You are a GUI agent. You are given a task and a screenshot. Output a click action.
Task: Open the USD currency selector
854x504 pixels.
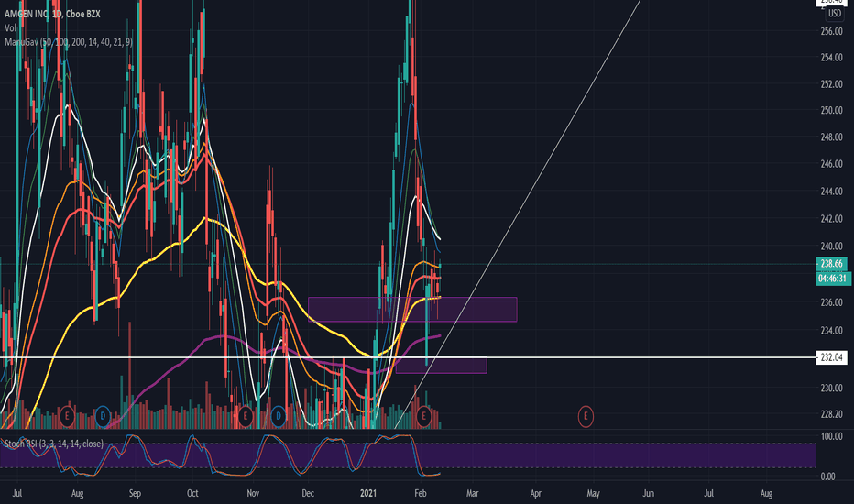(835, 14)
